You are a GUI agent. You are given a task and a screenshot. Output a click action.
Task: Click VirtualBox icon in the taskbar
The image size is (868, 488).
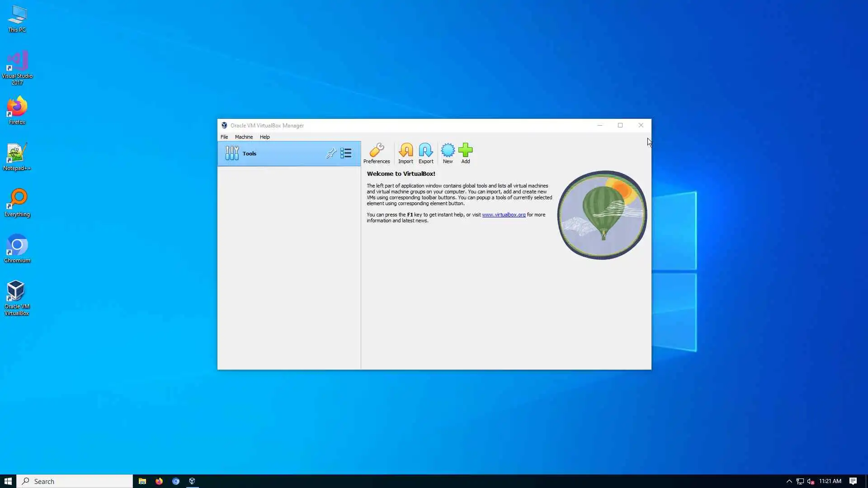(x=192, y=481)
